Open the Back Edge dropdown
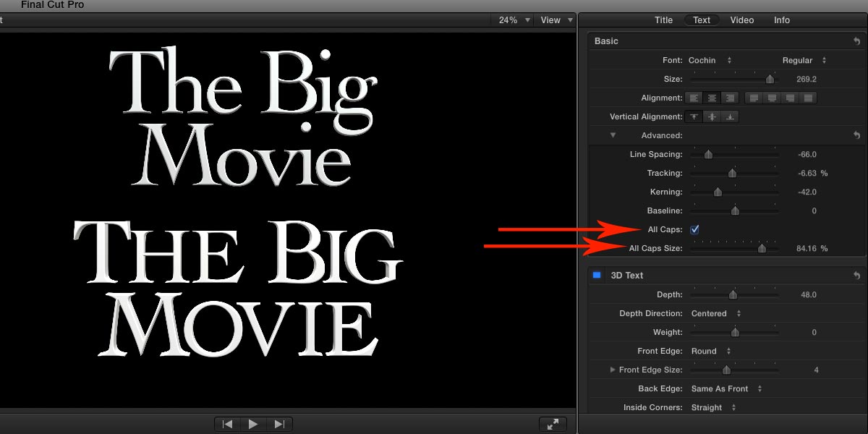868x434 pixels. coord(726,388)
